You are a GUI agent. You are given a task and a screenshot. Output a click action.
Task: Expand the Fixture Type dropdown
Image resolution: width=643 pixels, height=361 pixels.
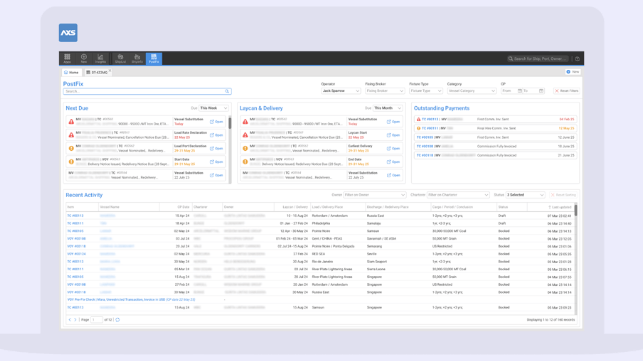426,91
